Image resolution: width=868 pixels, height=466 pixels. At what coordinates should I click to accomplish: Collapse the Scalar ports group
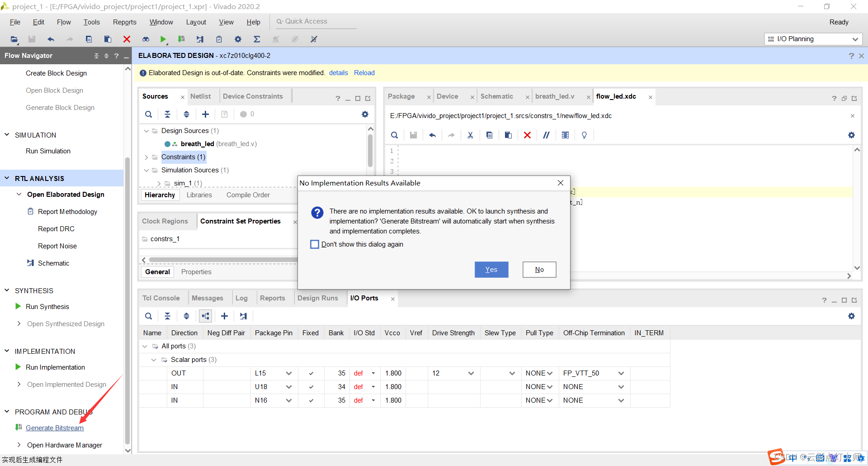pyautogui.click(x=154, y=360)
